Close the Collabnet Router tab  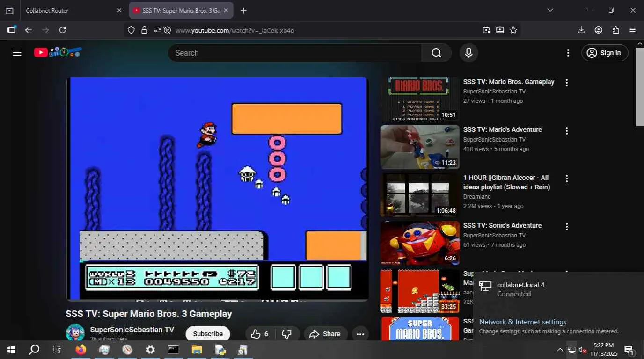pos(119,10)
